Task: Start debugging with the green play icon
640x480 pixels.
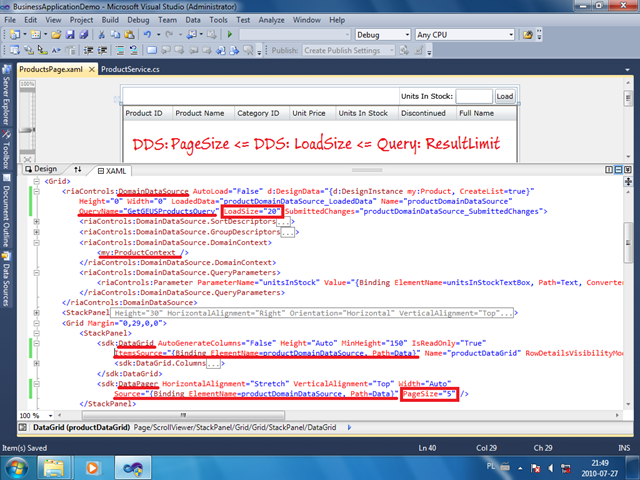Action: 230,35
